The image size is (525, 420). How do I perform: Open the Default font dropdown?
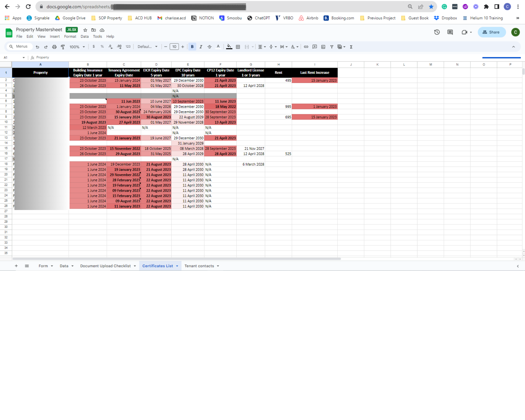click(x=148, y=47)
